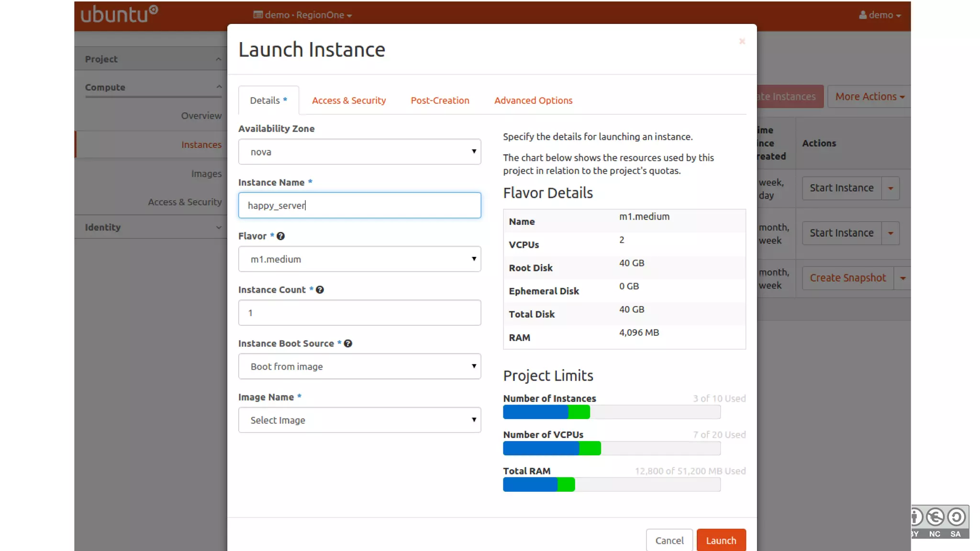
Task: Open the Advanced Options tab
Action: 533,100
